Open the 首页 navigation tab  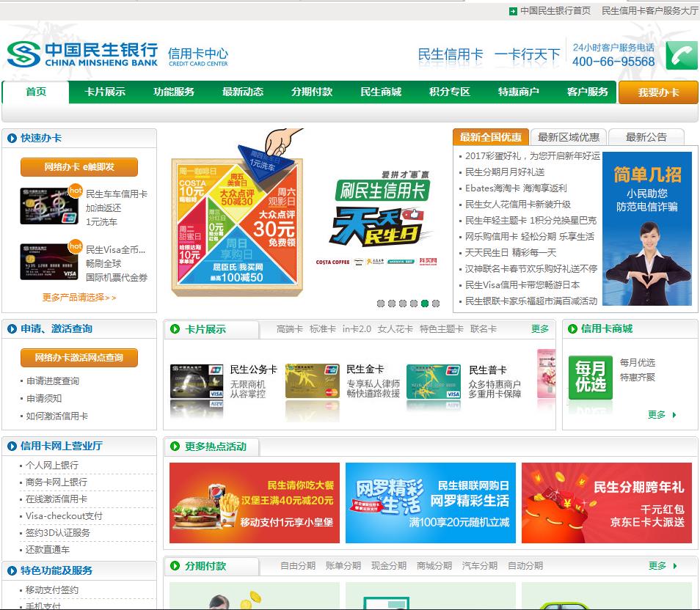point(36,92)
